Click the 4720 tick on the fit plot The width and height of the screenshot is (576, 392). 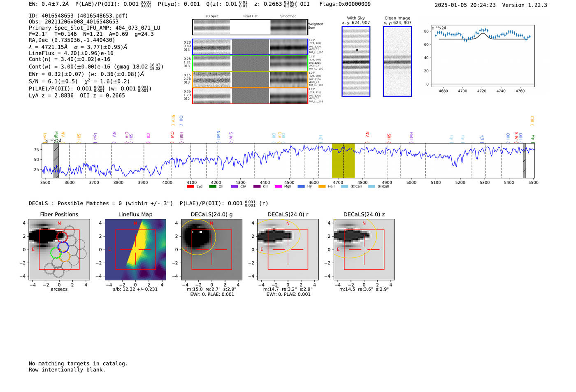click(x=482, y=91)
